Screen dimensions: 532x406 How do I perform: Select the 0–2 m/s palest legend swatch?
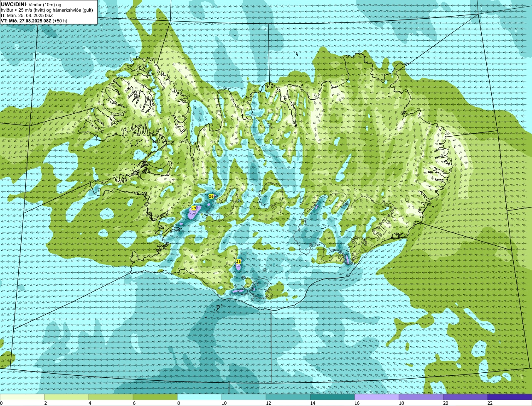22,397
